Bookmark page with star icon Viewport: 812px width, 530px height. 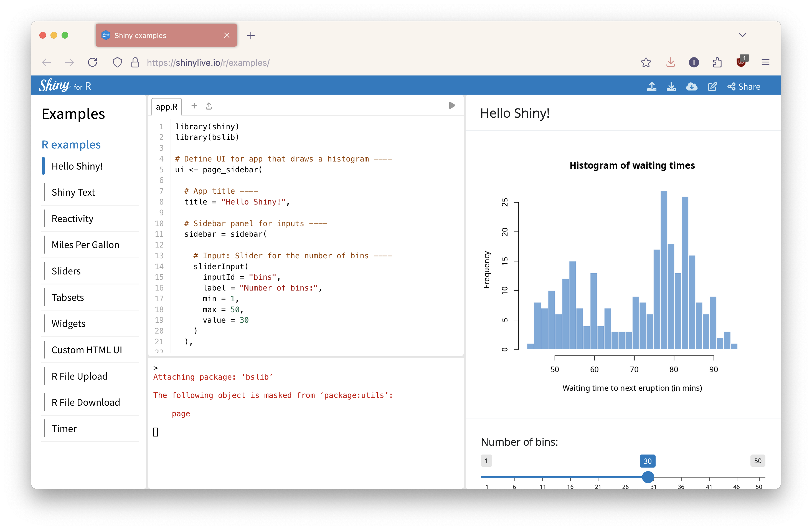tap(646, 62)
